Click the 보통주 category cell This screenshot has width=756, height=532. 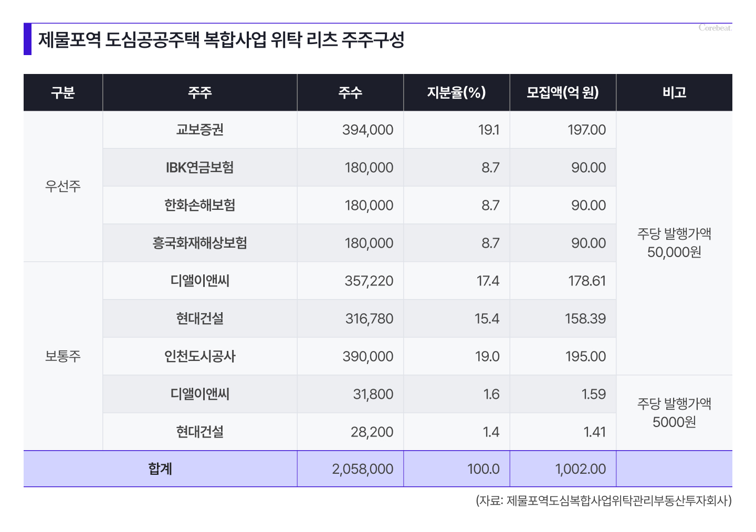(x=63, y=356)
